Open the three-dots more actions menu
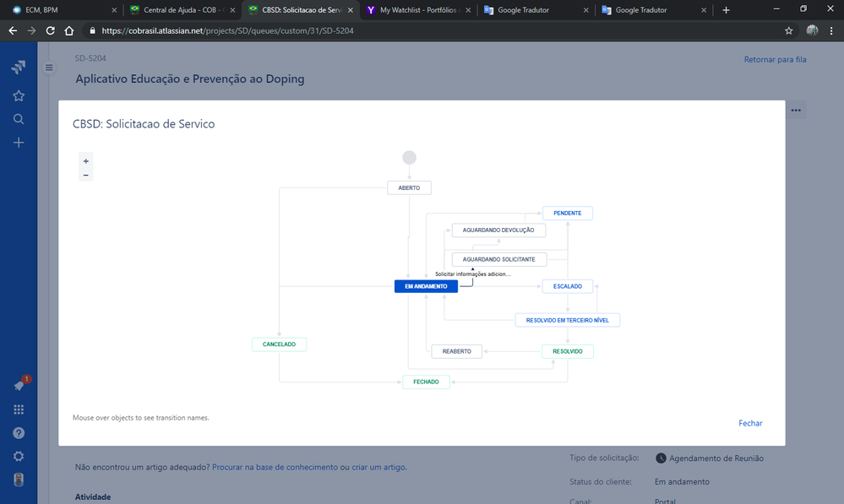Screen dimensions: 844x504 click(796, 111)
